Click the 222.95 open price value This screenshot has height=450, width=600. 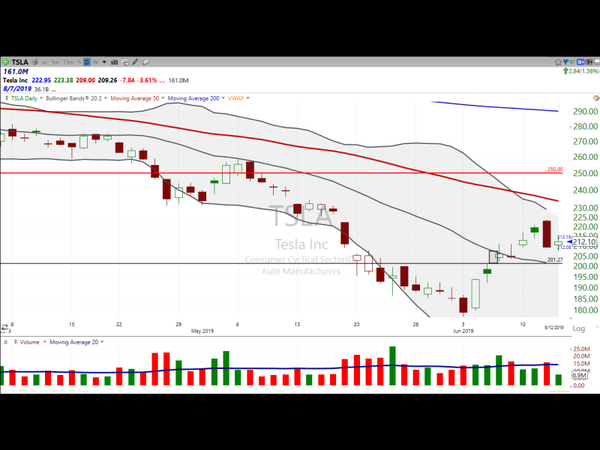point(41,80)
